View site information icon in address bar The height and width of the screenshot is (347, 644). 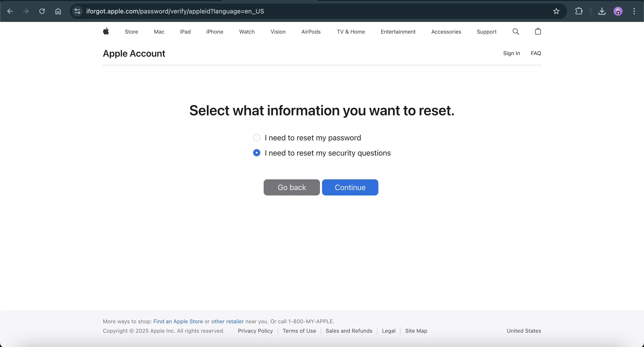(78, 11)
